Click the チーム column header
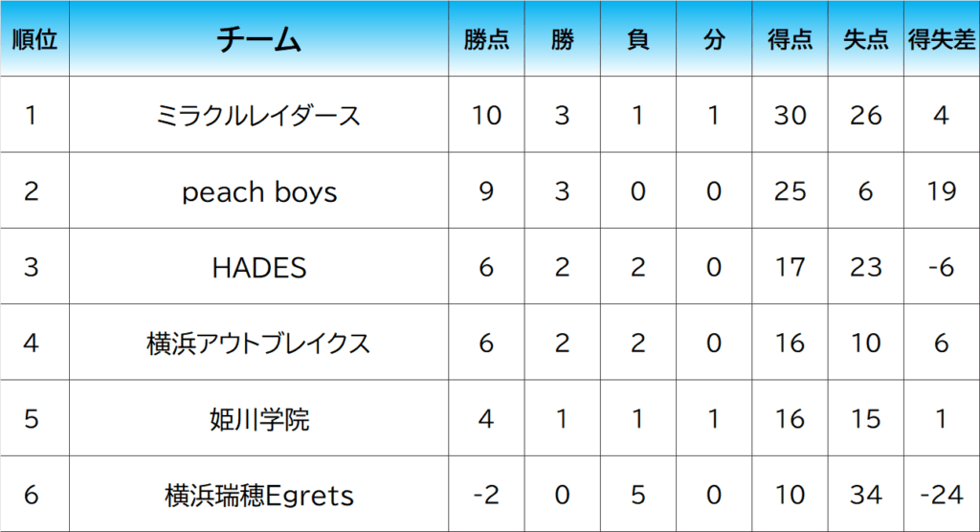Screen dimensions: 980x532 pyautogui.click(x=259, y=40)
